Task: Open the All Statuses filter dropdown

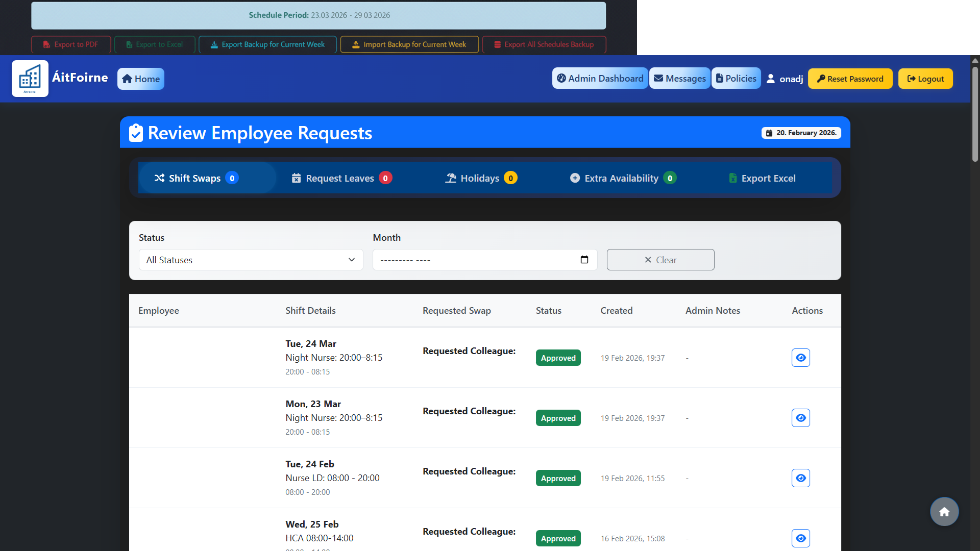Action: click(x=251, y=260)
